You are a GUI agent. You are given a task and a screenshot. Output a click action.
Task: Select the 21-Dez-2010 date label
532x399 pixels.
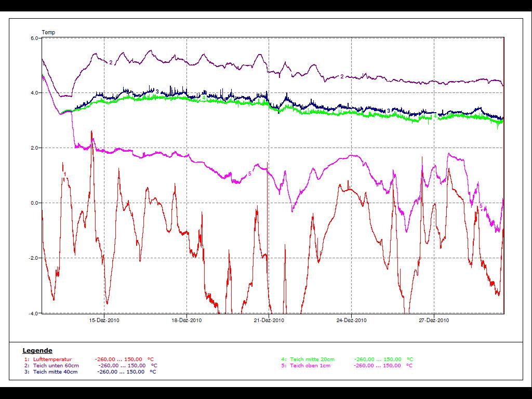pyautogui.click(x=269, y=321)
